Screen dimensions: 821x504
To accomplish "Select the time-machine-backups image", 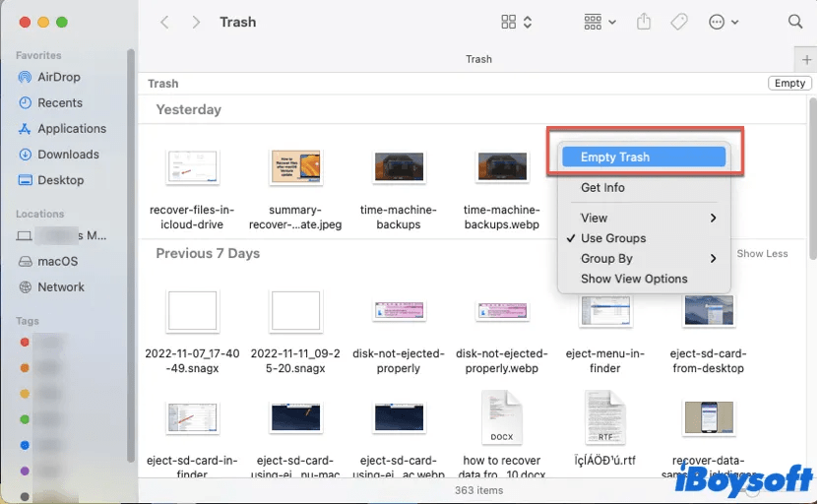I will (x=399, y=167).
